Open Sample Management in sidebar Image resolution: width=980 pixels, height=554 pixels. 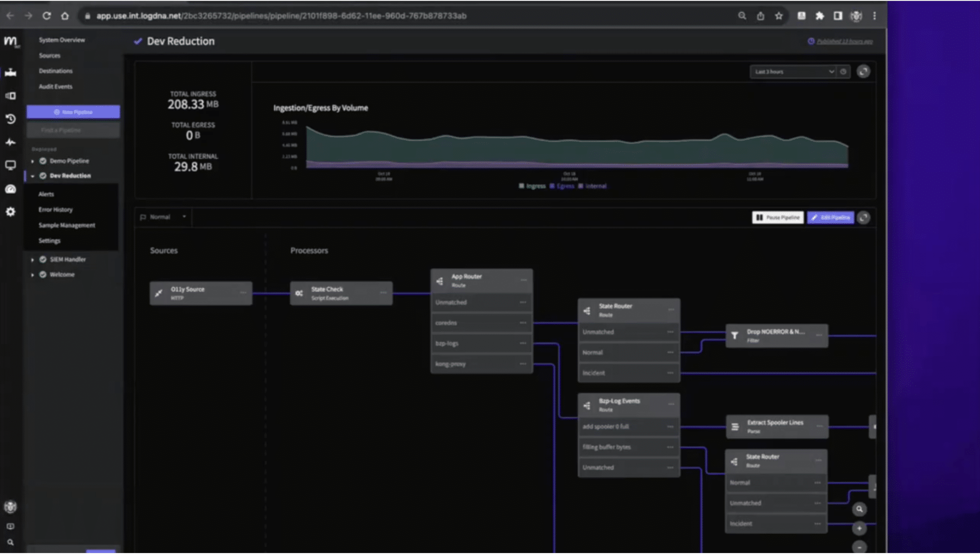[67, 225]
